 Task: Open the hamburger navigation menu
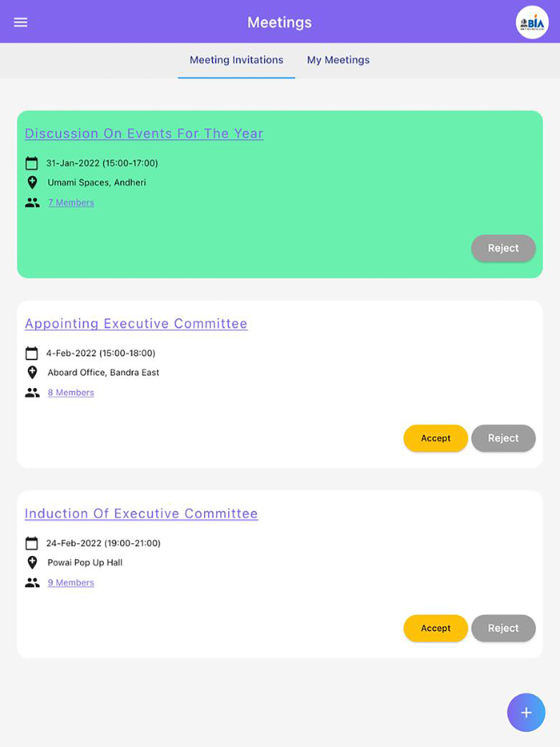(x=20, y=22)
